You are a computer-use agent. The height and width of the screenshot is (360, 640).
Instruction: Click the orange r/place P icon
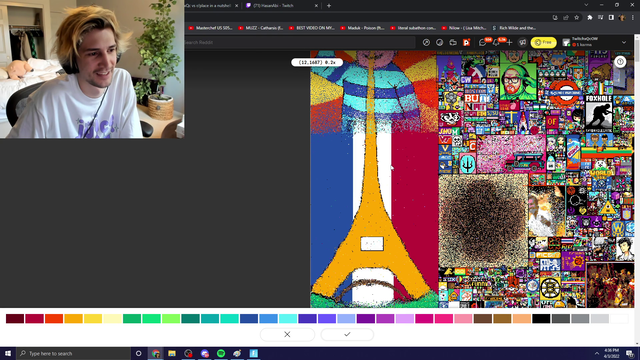[x=467, y=42]
